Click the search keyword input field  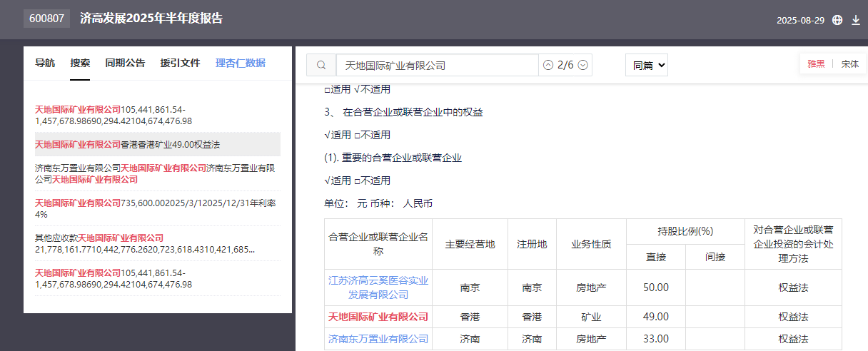[437, 65]
